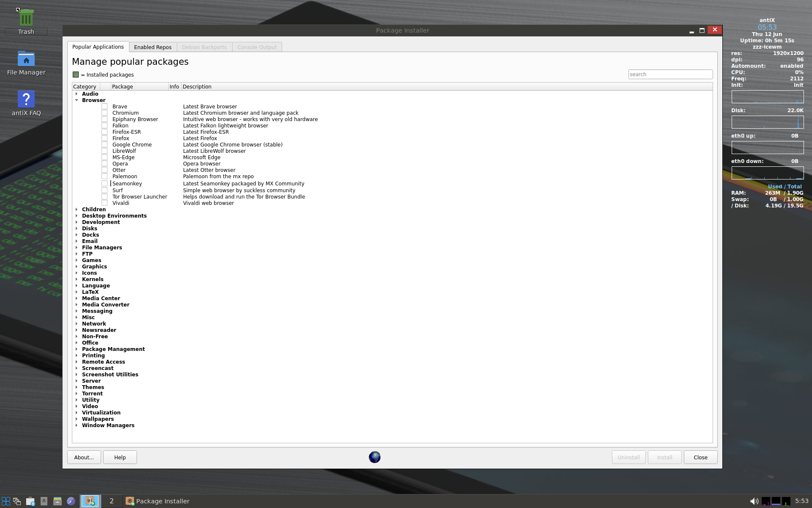Click the magenta CPU monitor graph in tray
This screenshot has height=508, width=812.
pyautogui.click(x=766, y=501)
